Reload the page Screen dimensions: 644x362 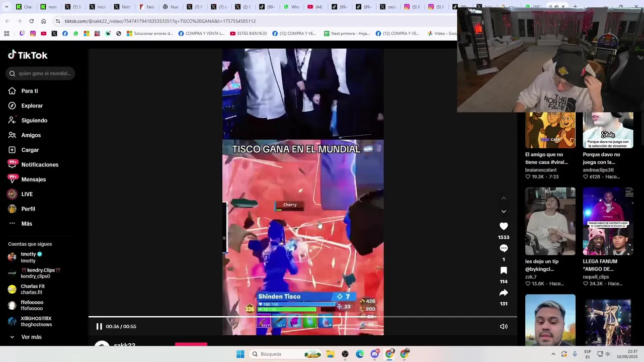click(31, 21)
